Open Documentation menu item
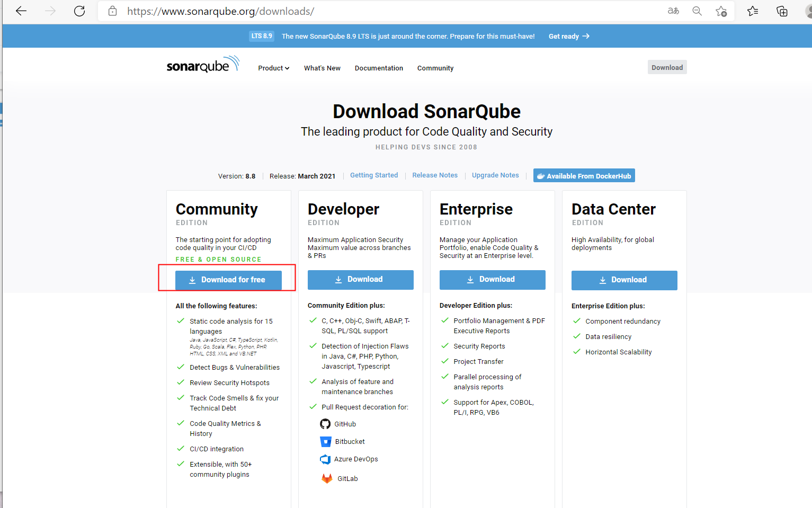 (379, 68)
